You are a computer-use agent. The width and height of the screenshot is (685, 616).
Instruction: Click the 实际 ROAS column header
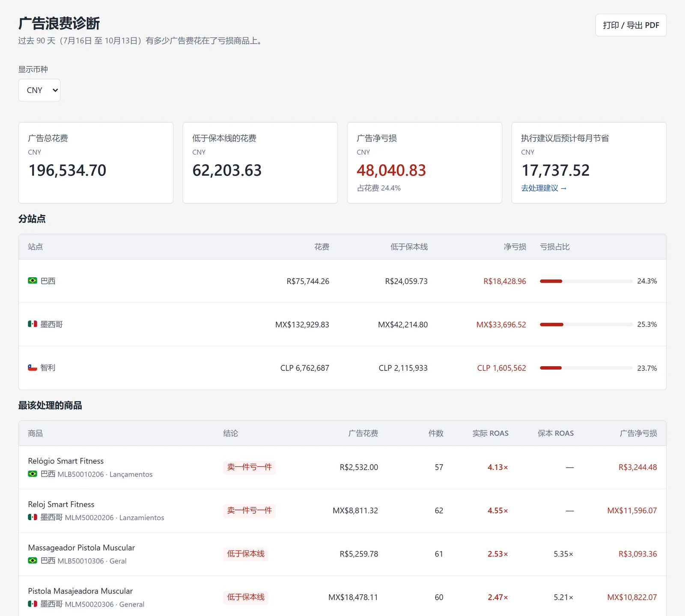click(490, 433)
